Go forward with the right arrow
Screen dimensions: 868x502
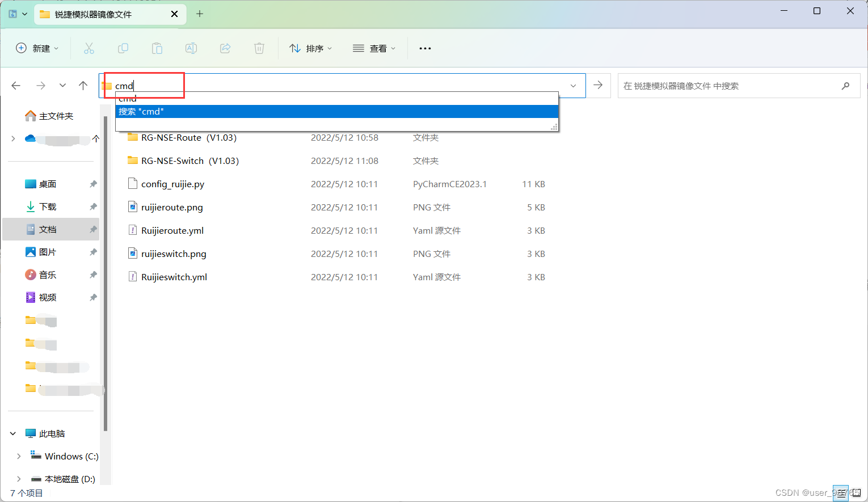[41, 86]
